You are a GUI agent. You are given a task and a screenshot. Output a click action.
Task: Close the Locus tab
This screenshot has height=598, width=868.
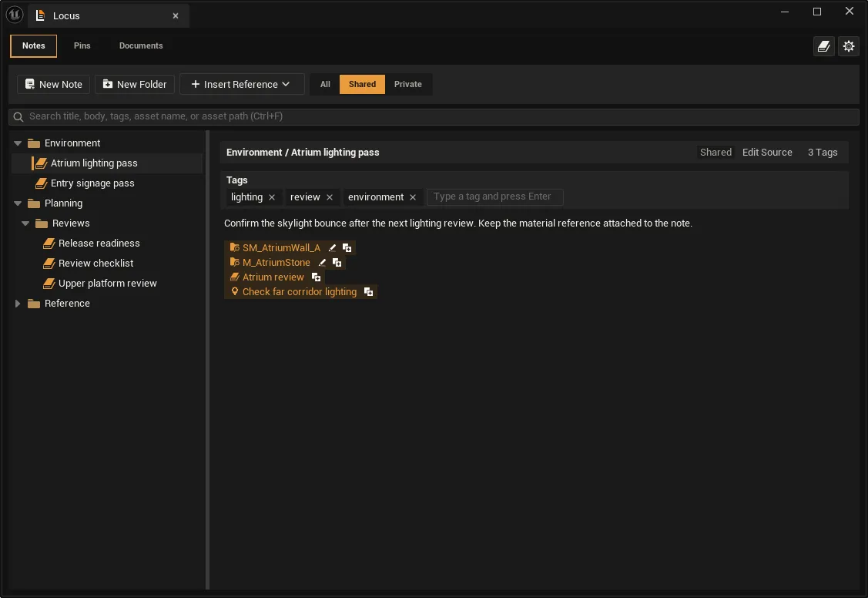click(x=176, y=16)
